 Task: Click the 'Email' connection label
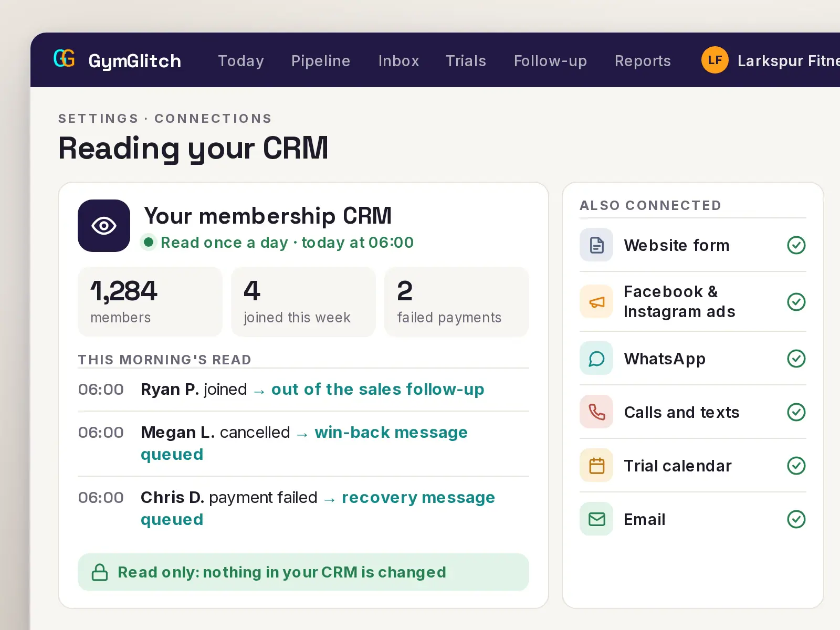[x=645, y=519]
